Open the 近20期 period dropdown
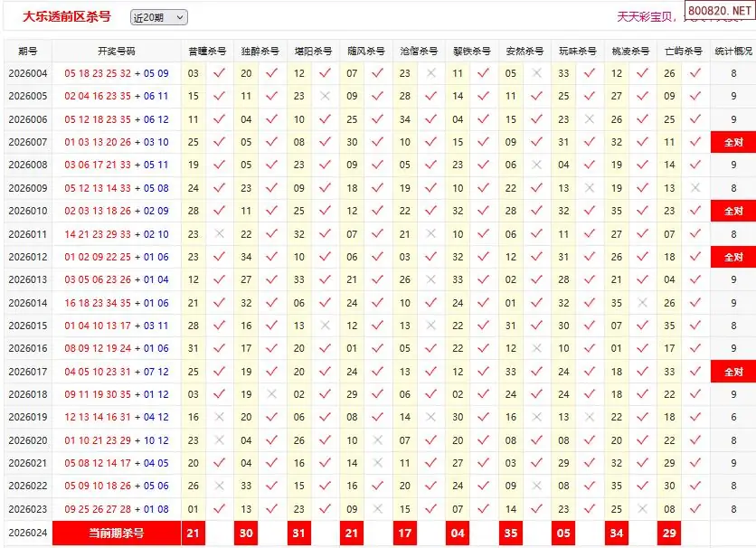 click(158, 17)
